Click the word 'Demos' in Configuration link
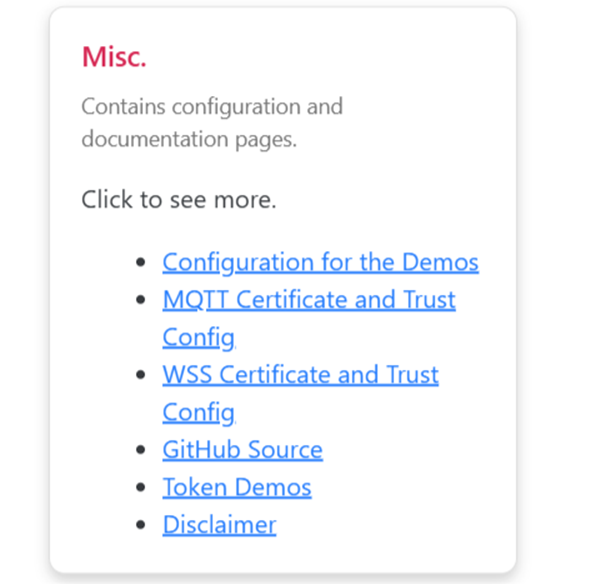606x584 pixels. [440, 262]
